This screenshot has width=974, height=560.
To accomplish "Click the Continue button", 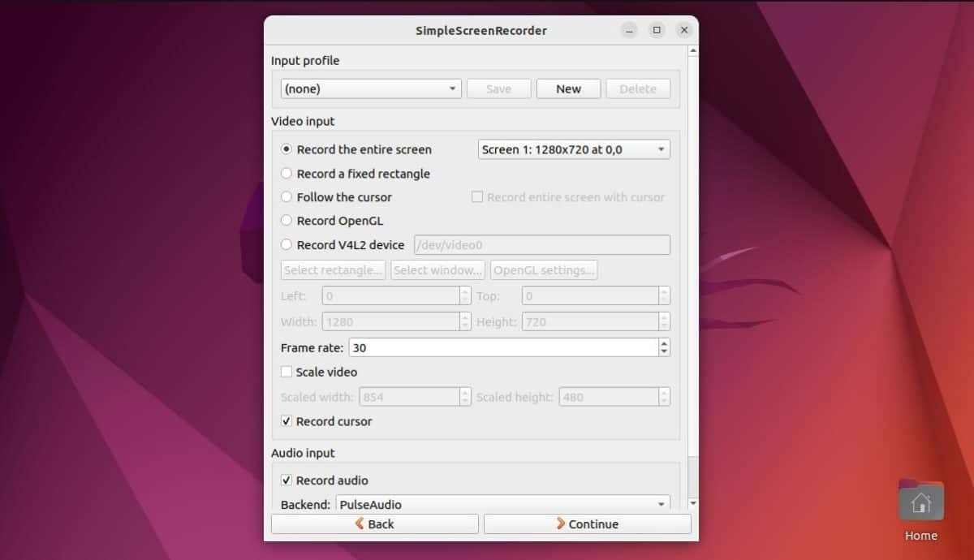I will [x=587, y=523].
